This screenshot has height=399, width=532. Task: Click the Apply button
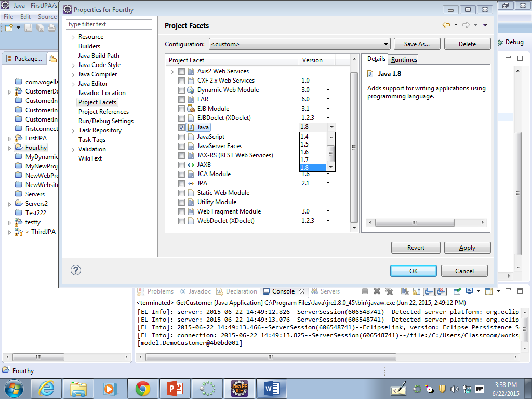click(467, 248)
